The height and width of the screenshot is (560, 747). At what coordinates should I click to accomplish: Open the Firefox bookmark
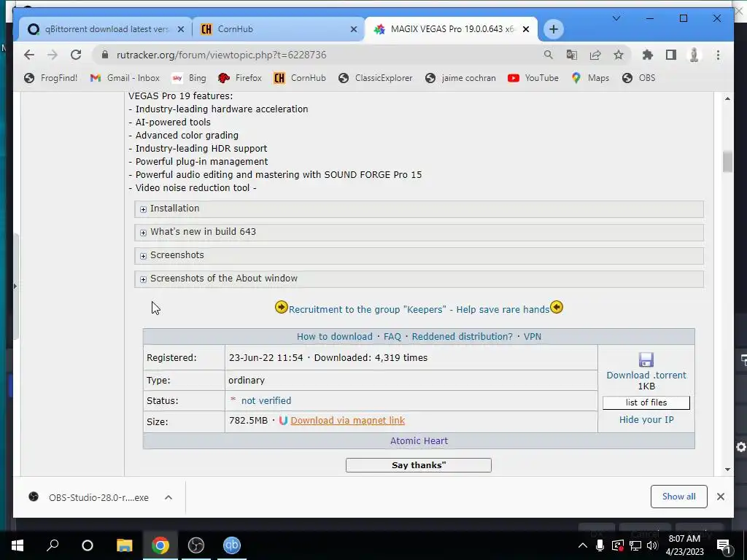[x=239, y=77]
